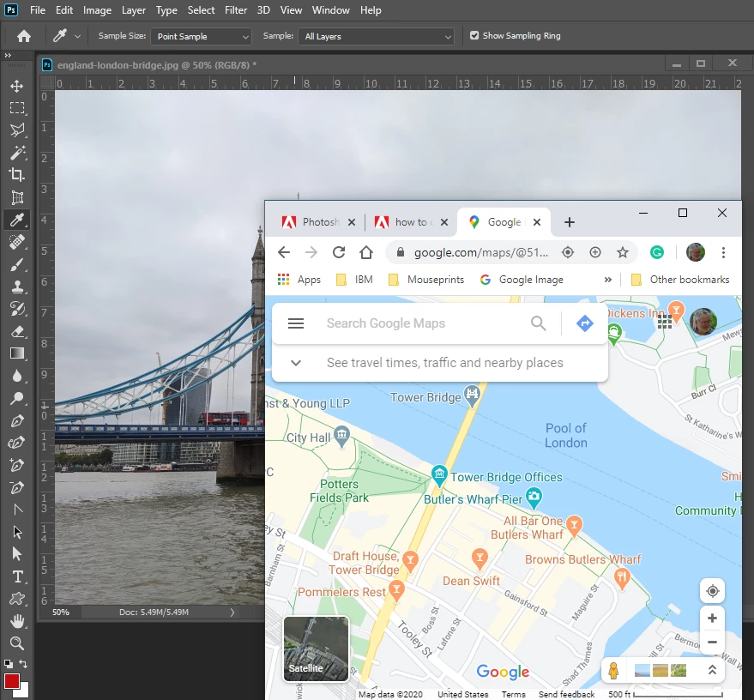Expand the Google Maps imagery strip

click(712, 670)
